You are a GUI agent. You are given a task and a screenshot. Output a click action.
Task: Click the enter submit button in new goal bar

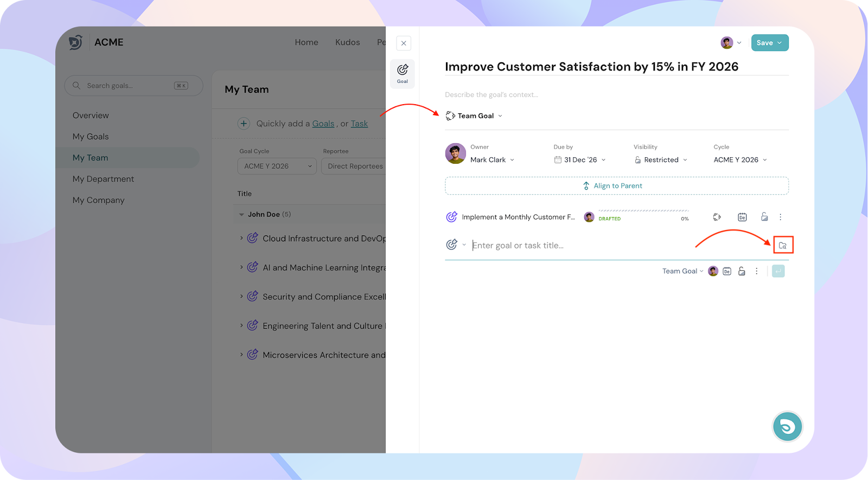(778, 271)
